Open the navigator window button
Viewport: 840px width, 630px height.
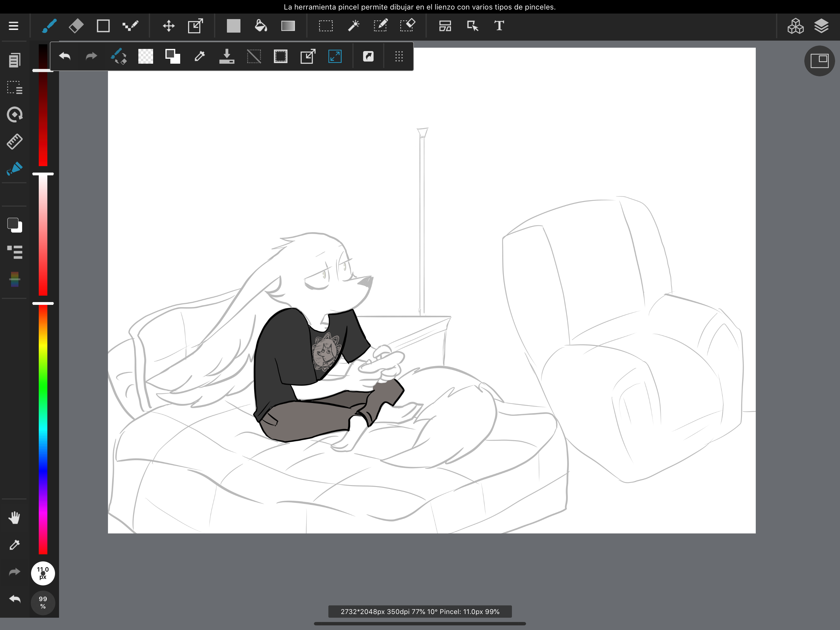click(819, 61)
